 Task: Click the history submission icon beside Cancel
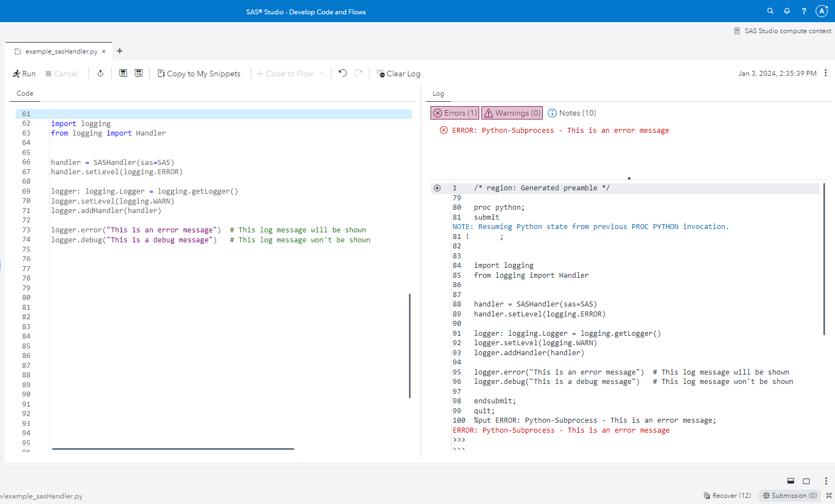tap(100, 73)
